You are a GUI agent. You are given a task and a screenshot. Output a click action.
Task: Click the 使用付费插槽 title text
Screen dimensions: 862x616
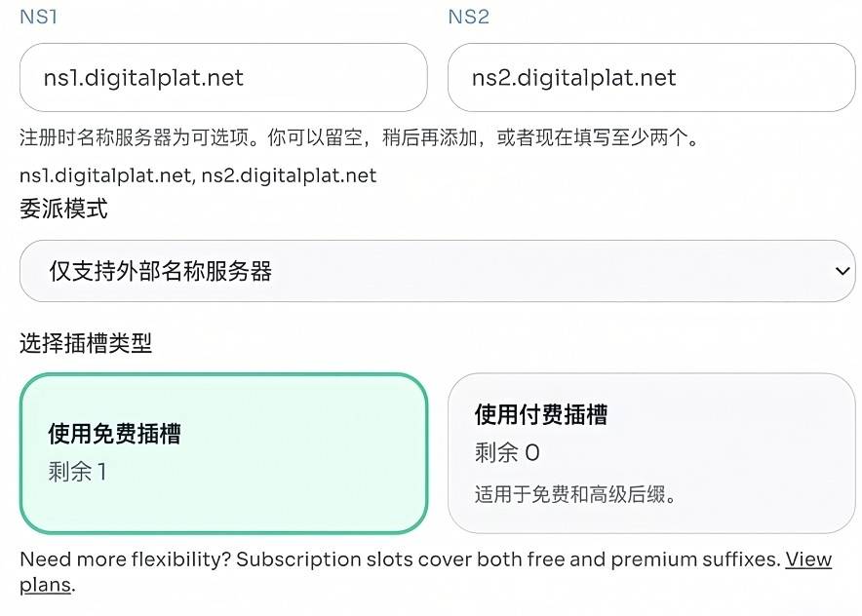pyautogui.click(x=541, y=414)
